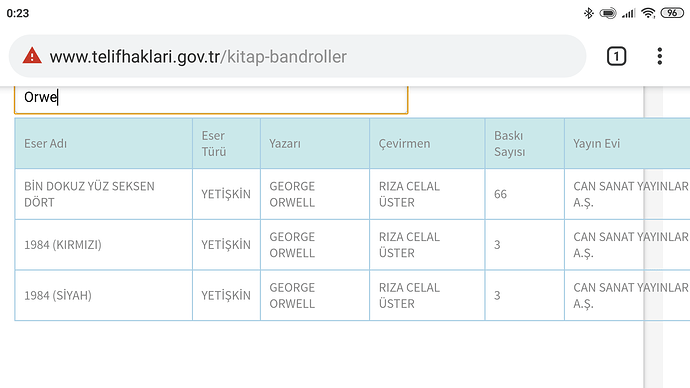Click the URL address bar text

click(198, 57)
